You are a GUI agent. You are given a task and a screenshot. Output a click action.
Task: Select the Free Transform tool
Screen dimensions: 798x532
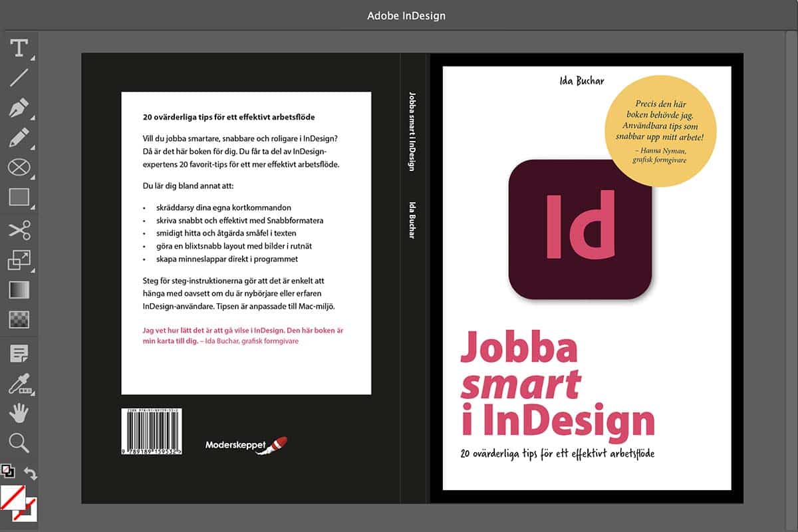(19, 260)
